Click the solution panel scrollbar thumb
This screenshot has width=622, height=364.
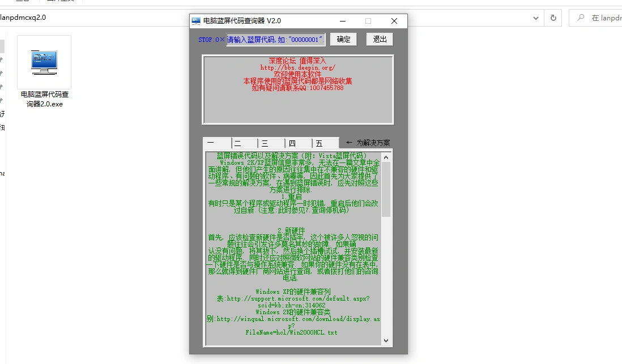click(386, 190)
